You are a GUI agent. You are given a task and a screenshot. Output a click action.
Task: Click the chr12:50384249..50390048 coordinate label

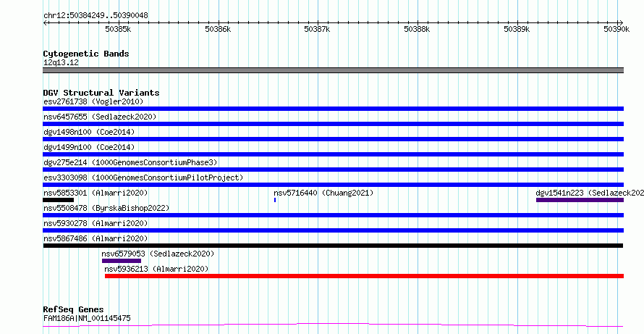tap(96, 16)
